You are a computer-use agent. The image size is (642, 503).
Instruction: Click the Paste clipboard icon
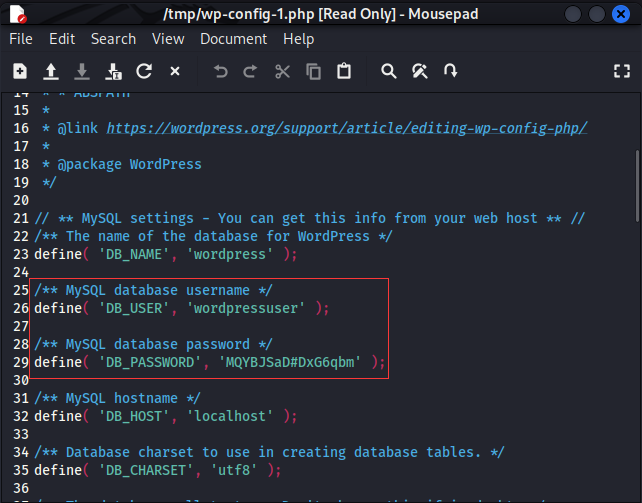tap(344, 71)
